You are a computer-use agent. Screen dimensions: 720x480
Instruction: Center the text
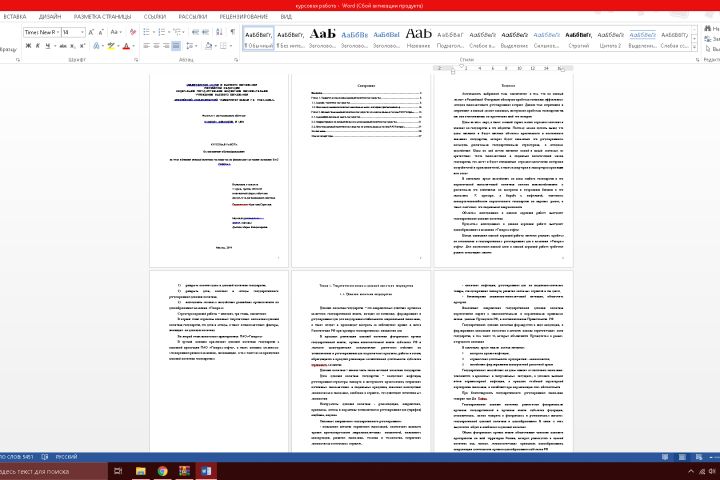click(156, 46)
